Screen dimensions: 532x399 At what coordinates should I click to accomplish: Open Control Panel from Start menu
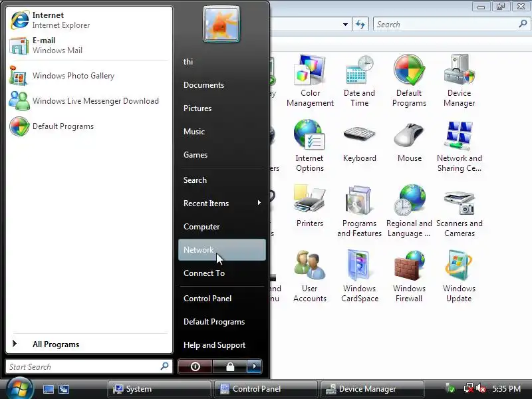[222, 299]
